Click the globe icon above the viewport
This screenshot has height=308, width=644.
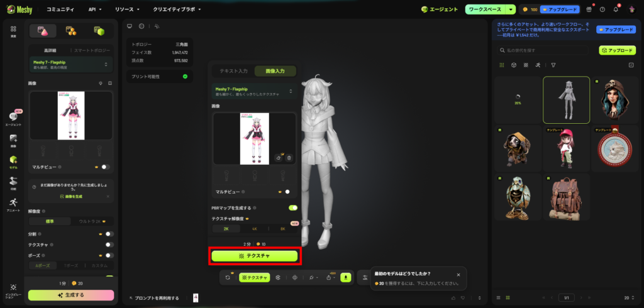[x=142, y=26]
